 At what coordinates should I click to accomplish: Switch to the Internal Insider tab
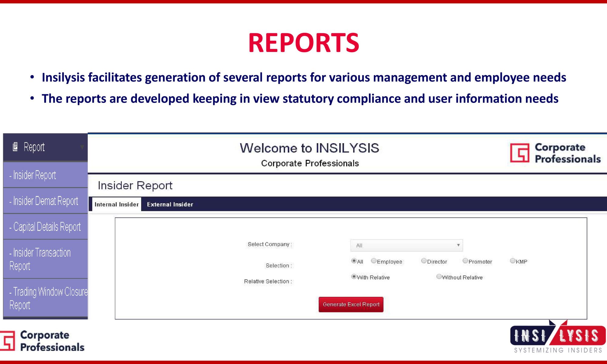pyautogui.click(x=117, y=204)
